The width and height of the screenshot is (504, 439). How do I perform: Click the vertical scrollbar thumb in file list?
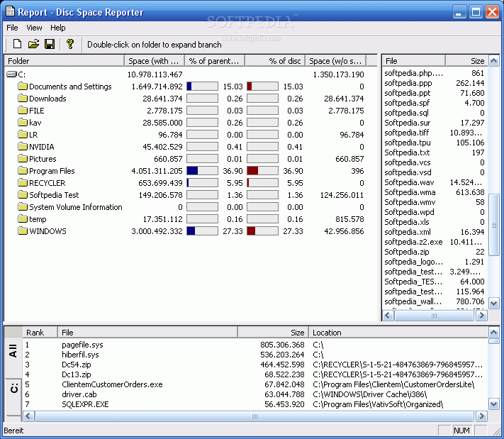(x=493, y=225)
